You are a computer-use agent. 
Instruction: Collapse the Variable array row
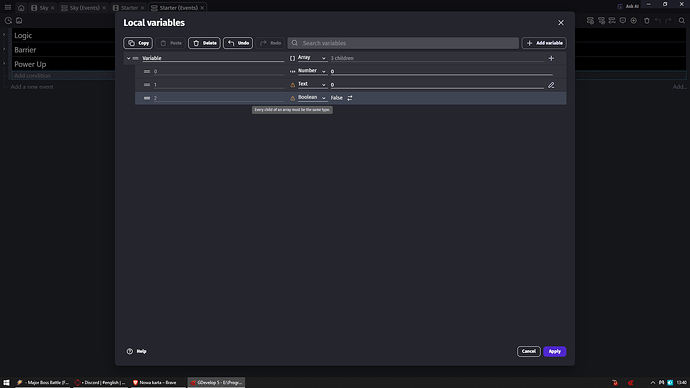coord(128,58)
